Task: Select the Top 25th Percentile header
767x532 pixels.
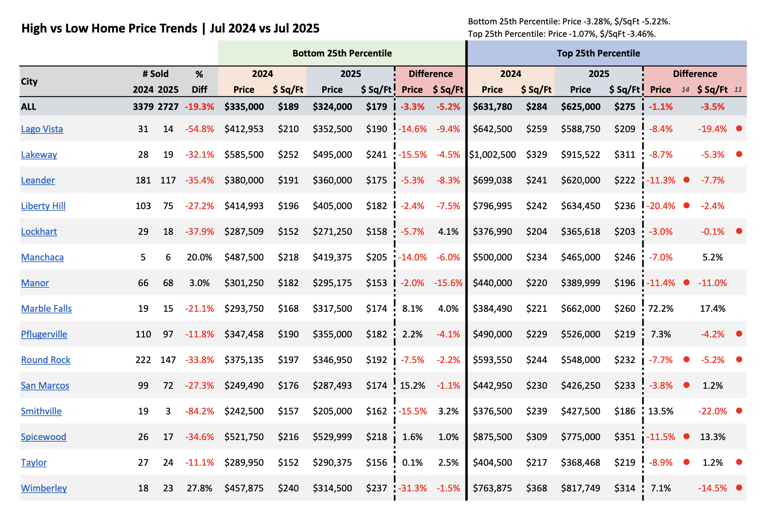Action: 598,53
